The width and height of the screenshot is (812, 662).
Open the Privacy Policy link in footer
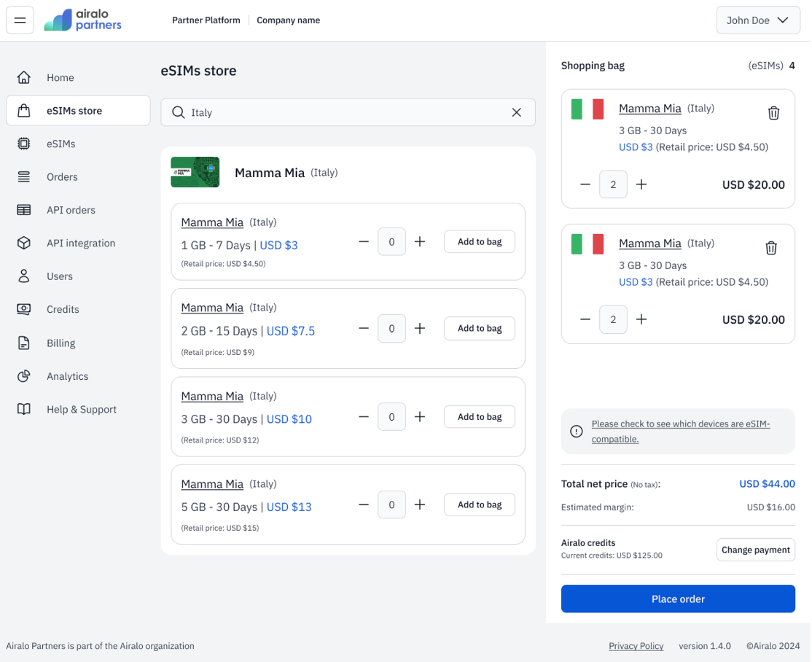(x=636, y=646)
